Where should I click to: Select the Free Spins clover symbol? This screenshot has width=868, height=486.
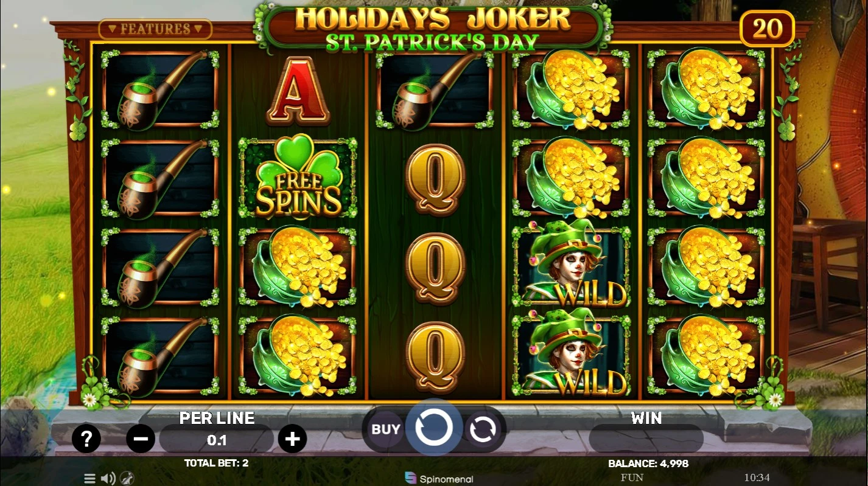point(298,178)
